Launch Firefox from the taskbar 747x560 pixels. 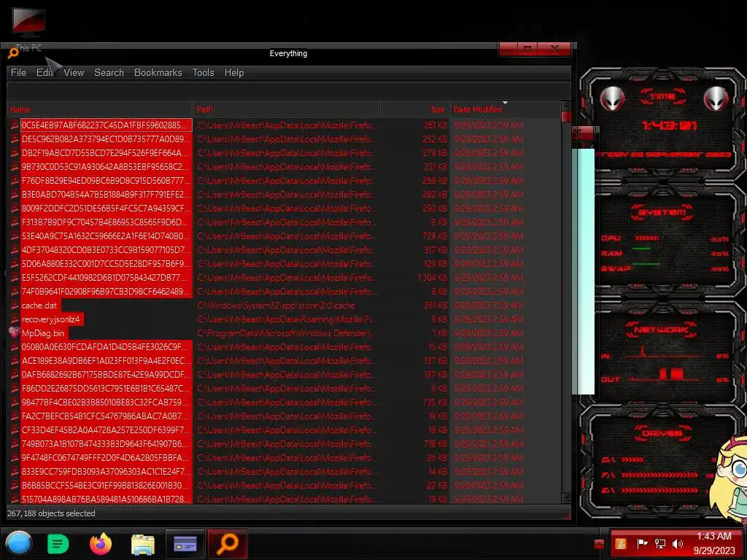tap(101, 543)
